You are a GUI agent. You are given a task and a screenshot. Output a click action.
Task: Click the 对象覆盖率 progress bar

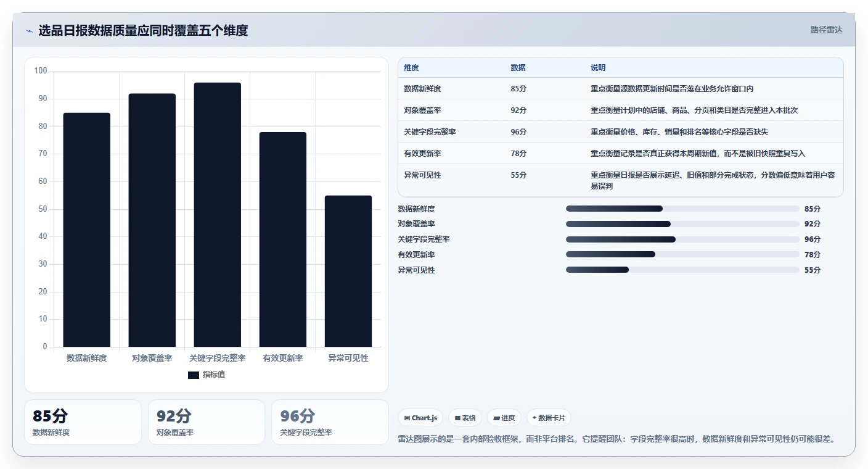tap(682, 224)
